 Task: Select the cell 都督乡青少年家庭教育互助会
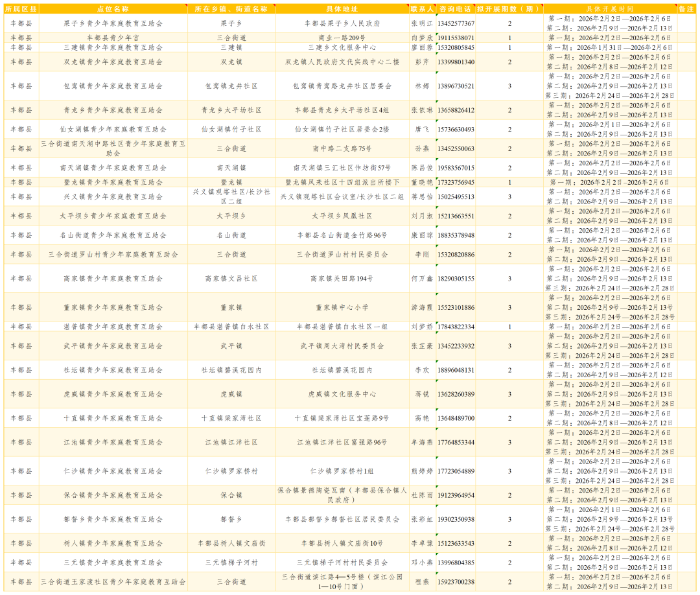pos(113,519)
